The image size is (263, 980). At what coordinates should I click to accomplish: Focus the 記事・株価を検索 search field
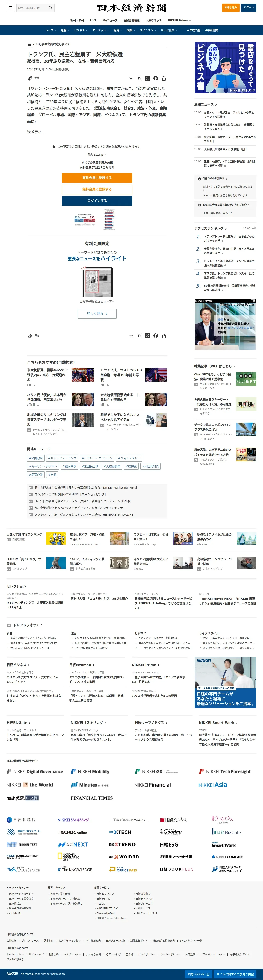click(32, 8)
